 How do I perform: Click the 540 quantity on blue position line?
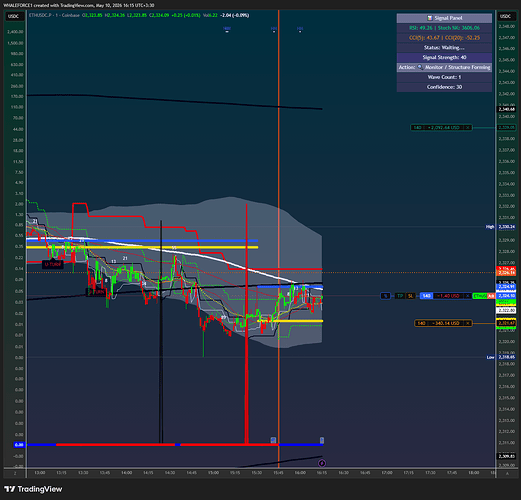(x=426, y=296)
